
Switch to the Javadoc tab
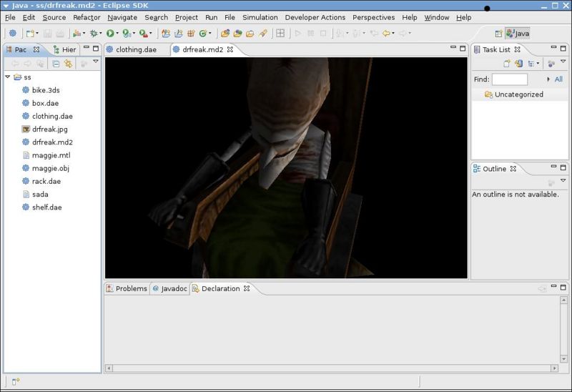[170, 288]
